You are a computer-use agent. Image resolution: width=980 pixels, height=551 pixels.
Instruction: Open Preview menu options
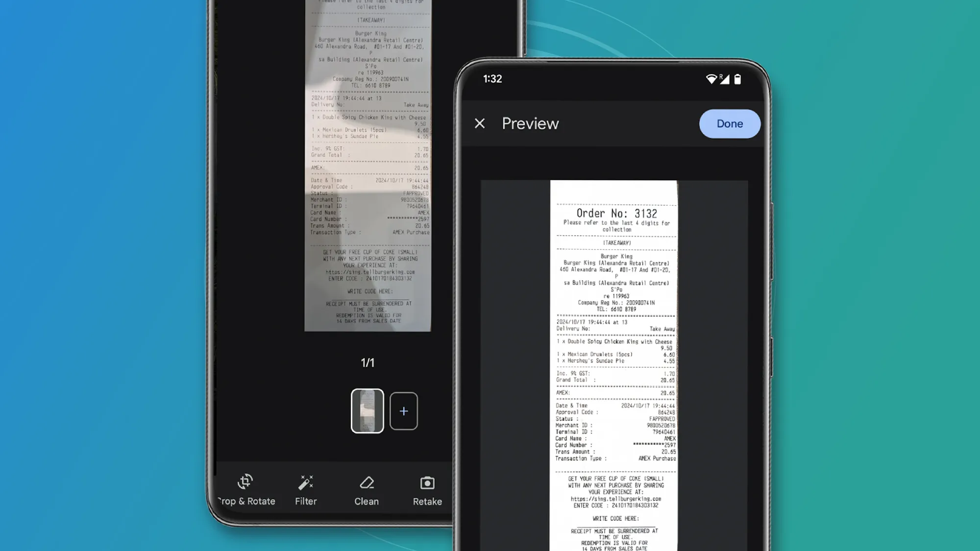(x=530, y=123)
